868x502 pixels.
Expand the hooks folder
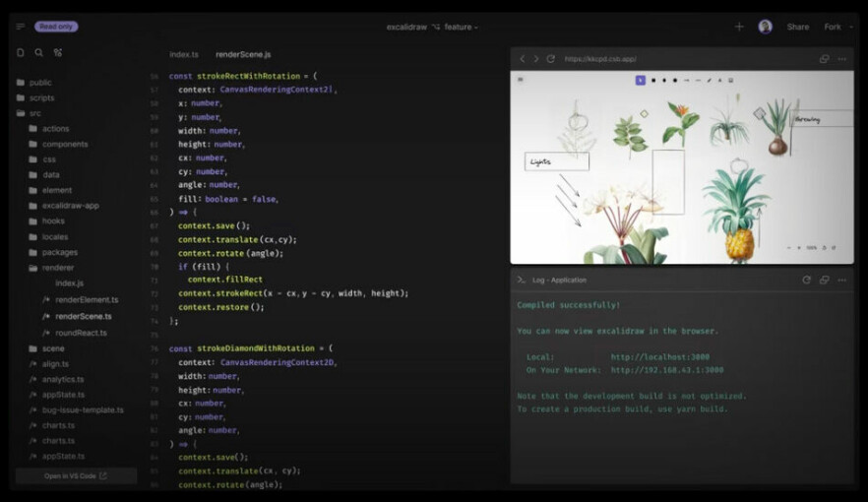[x=47, y=221]
